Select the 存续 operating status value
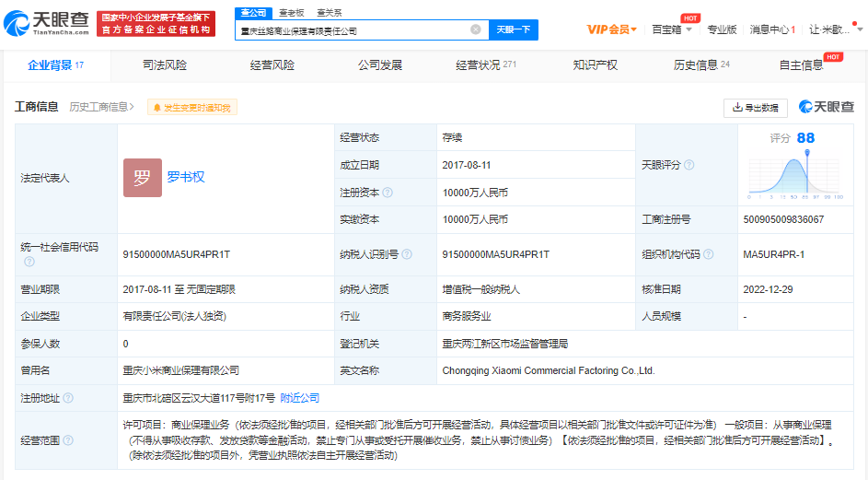Viewport: 868px width, 480px height. tap(452, 137)
